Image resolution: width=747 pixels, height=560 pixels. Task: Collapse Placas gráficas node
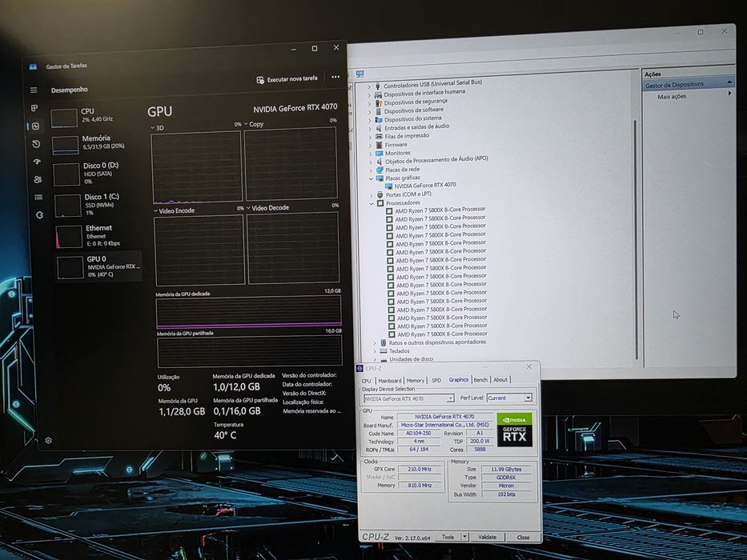[x=371, y=179]
